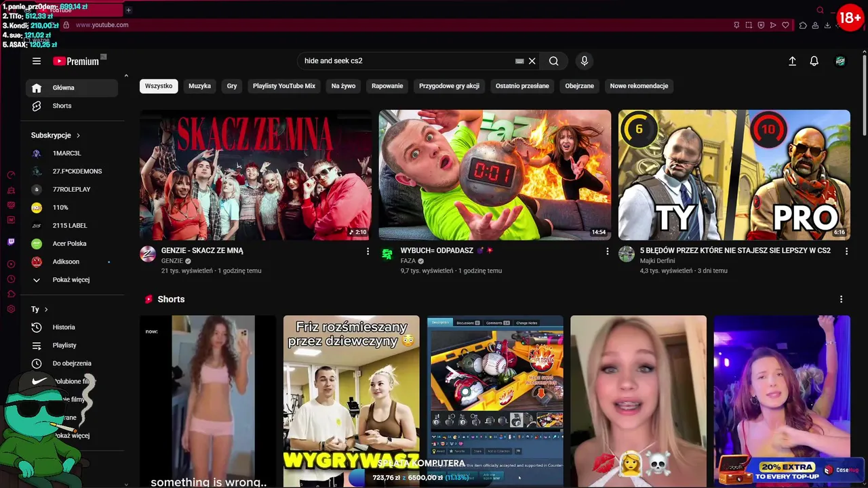This screenshot has width=868, height=488.
Task: Go to Główna in the sidebar
Action: 72,87
